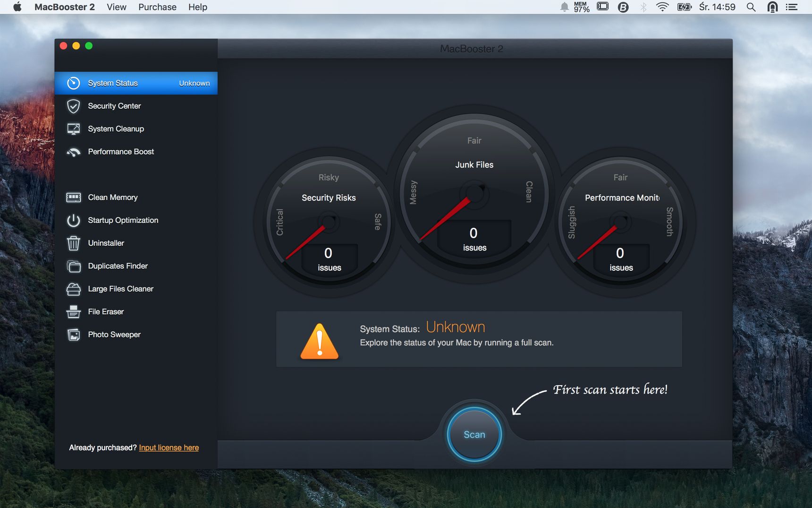Click 'Explore the status of your Mac' text

pyautogui.click(x=457, y=343)
